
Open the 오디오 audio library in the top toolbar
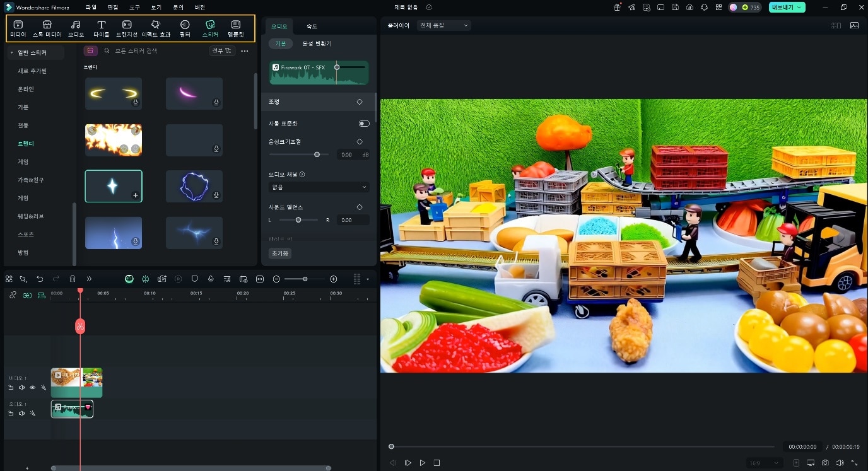pos(76,28)
